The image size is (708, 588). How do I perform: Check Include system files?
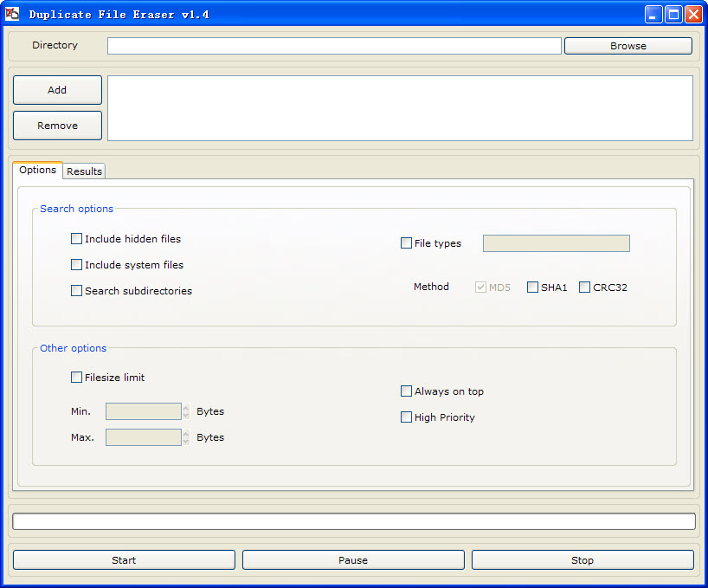coord(77,265)
